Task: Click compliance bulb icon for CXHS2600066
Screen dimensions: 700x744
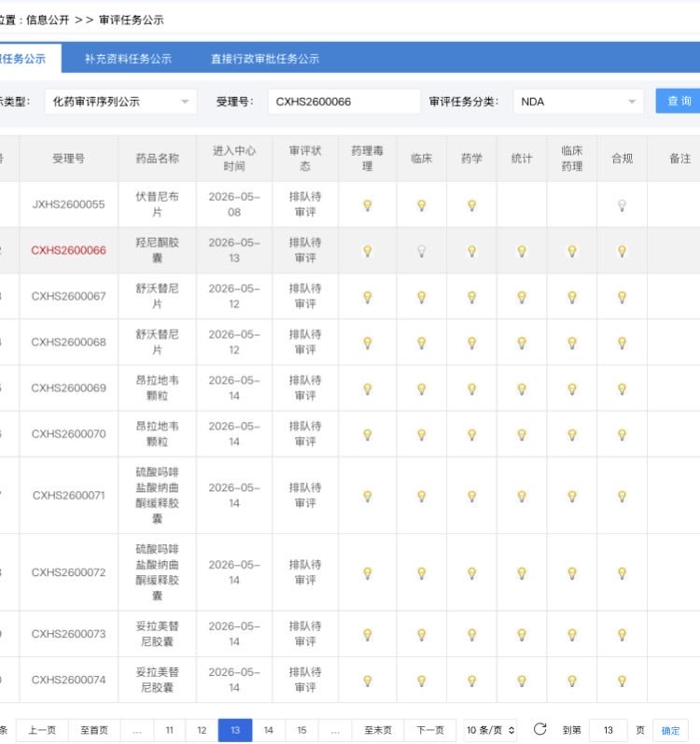Action: [x=622, y=250]
